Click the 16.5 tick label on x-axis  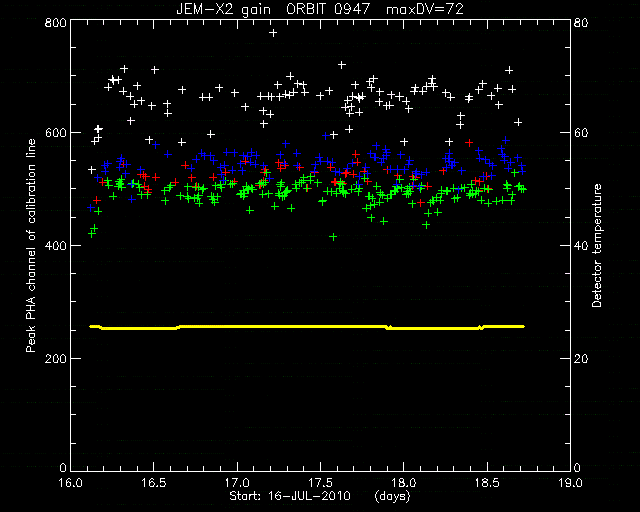154,483
